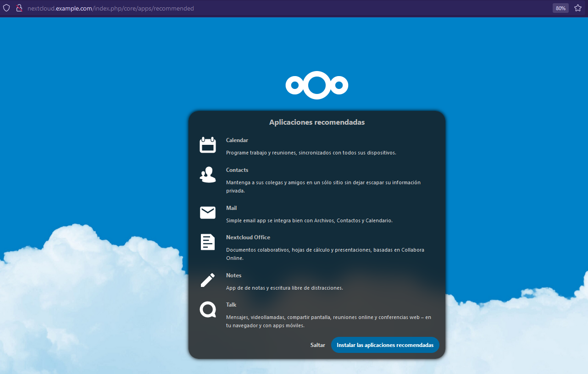Click the description 'App de de notas y escritura'
Screen dimensions: 588x374
click(x=284, y=288)
